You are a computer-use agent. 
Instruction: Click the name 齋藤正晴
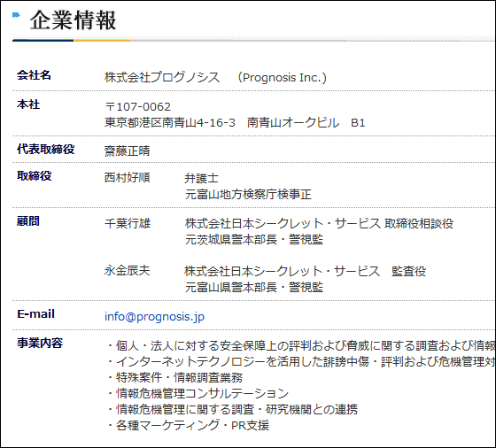tap(128, 151)
